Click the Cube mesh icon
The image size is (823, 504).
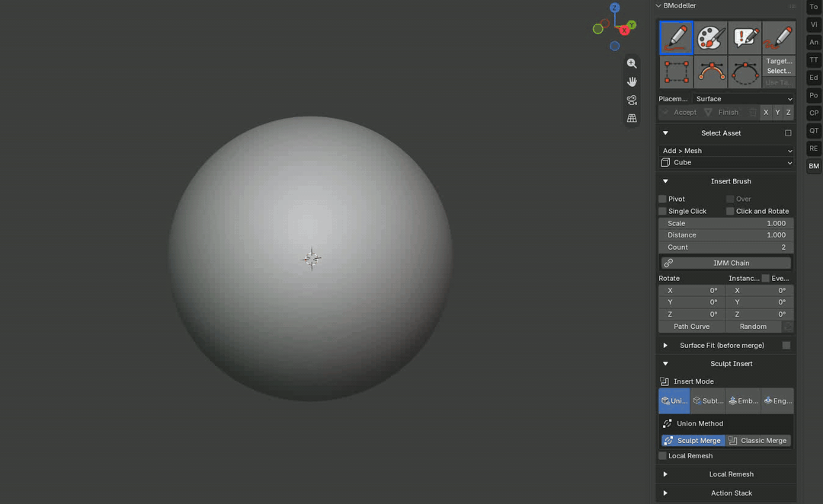[x=665, y=163]
